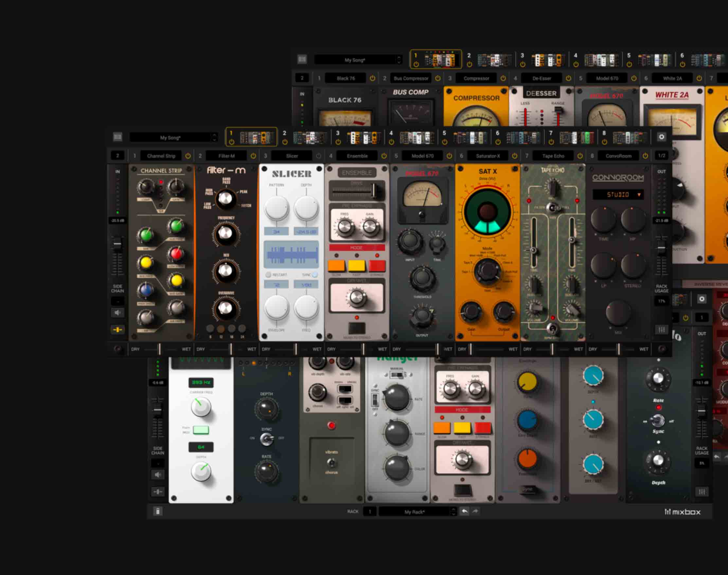Click the trash icon in the bottom mixbox bar
The image size is (728, 575).
pos(158,511)
